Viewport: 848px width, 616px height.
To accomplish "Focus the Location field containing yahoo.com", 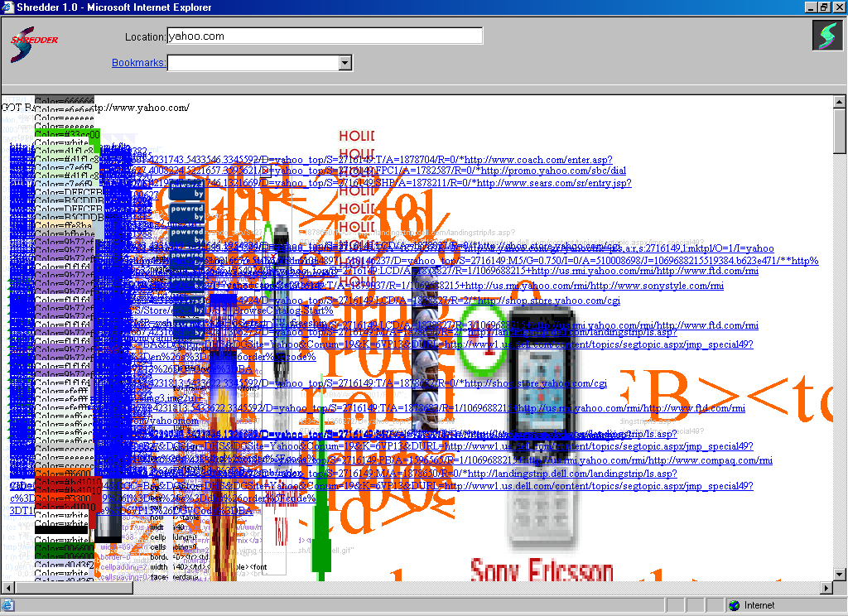I will (x=325, y=36).
